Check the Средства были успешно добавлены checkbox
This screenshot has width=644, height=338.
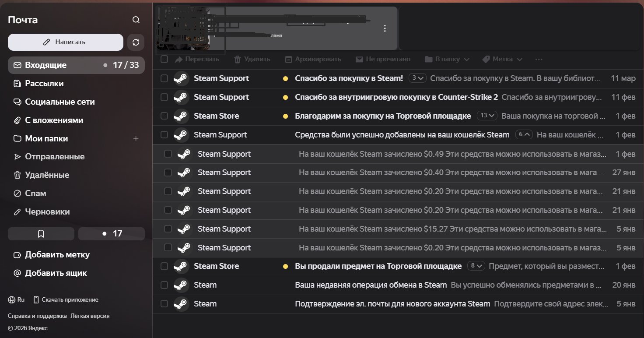(x=164, y=135)
